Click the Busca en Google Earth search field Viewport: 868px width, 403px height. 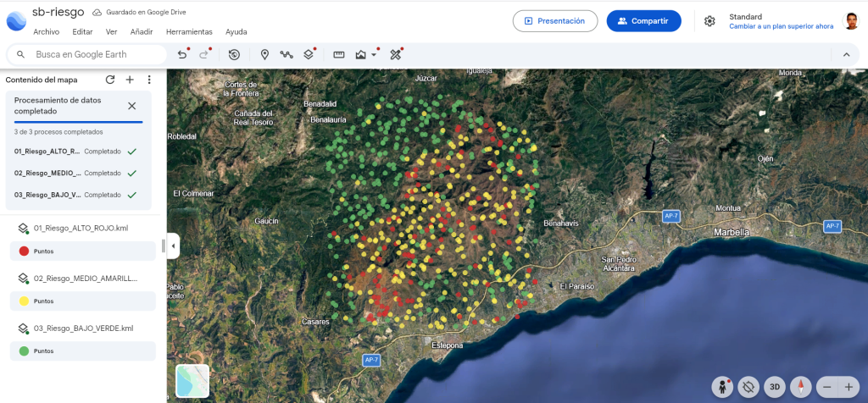click(x=87, y=55)
